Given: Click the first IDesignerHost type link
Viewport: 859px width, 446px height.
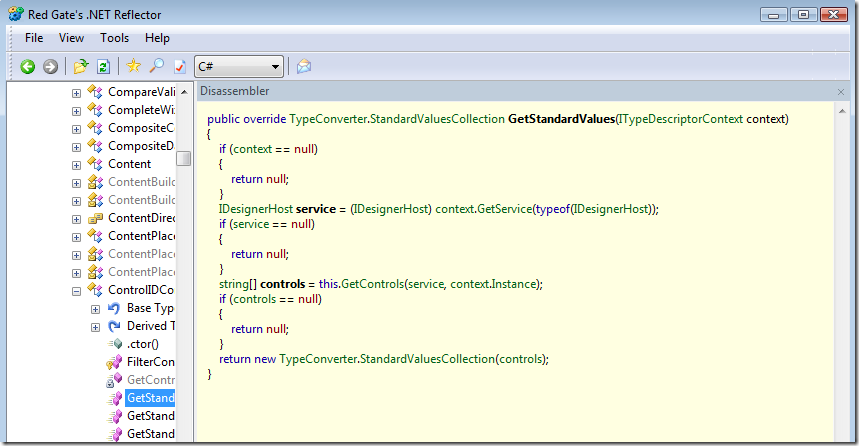Looking at the screenshot, I should pyautogui.click(x=256, y=209).
